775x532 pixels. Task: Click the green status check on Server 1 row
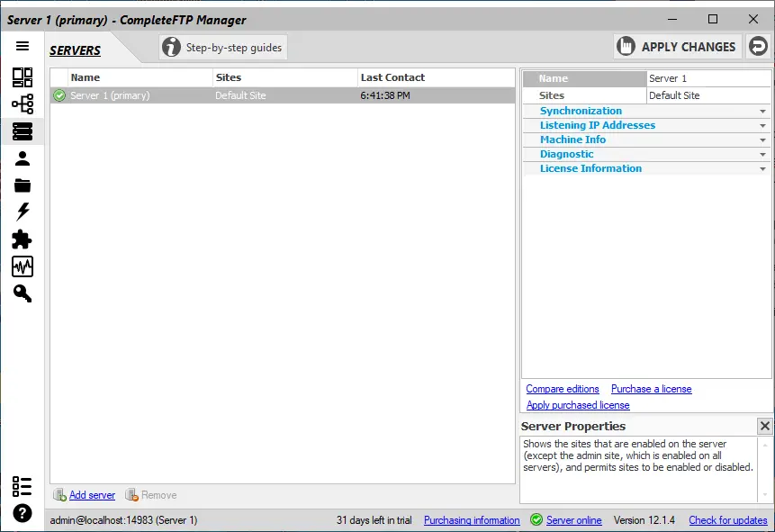59,95
